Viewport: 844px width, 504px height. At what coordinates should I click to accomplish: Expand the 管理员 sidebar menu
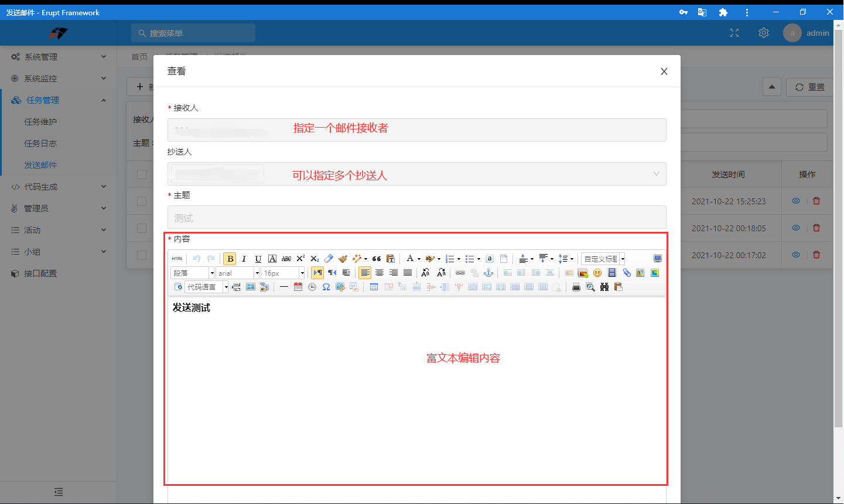tap(58, 208)
